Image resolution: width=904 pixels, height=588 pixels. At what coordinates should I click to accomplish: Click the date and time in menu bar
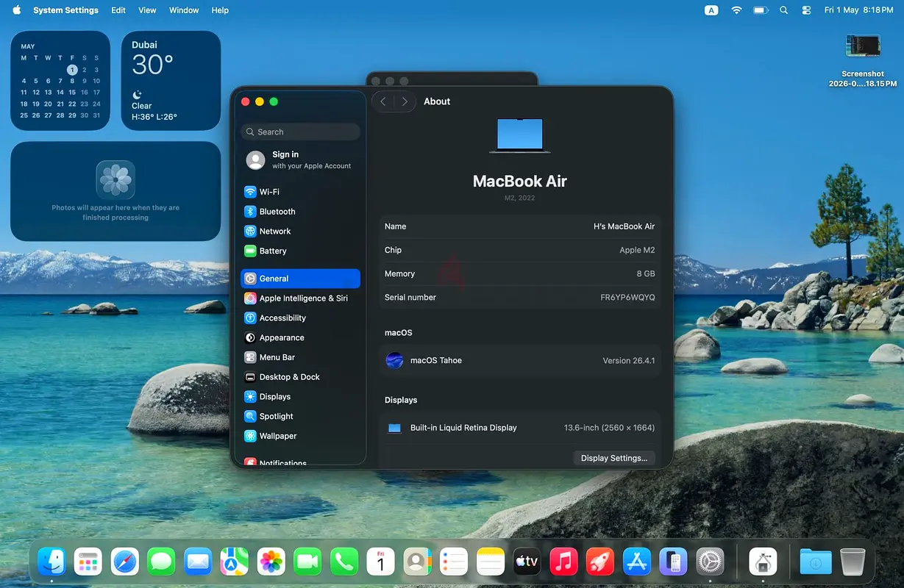coord(859,10)
